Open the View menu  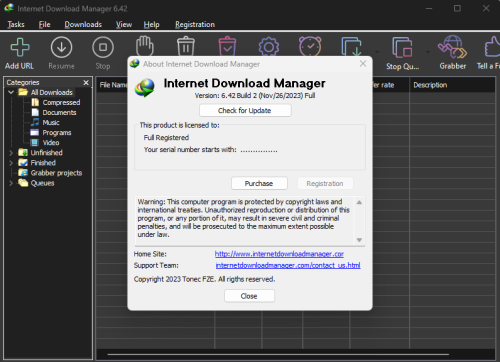[x=124, y=24]
